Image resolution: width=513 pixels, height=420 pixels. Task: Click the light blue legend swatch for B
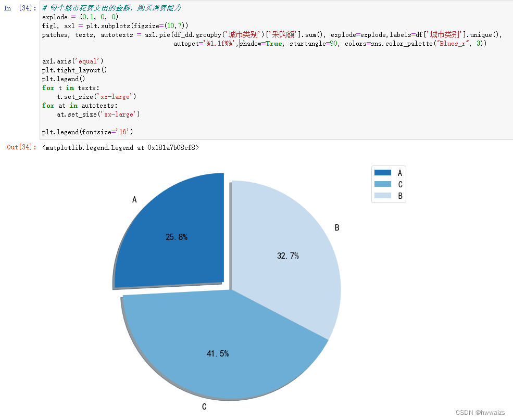tap(382, 196)
